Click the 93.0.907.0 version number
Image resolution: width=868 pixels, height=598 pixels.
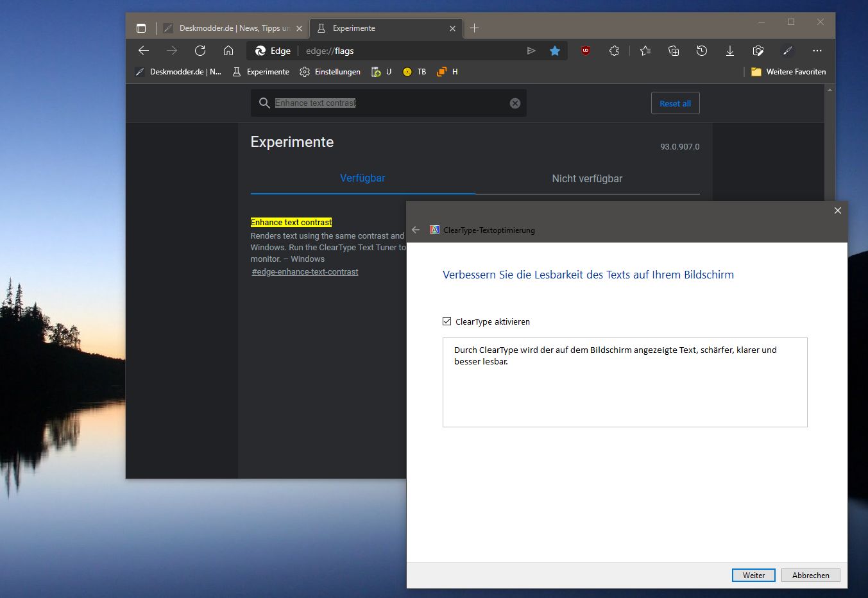[x=680, y=147]
